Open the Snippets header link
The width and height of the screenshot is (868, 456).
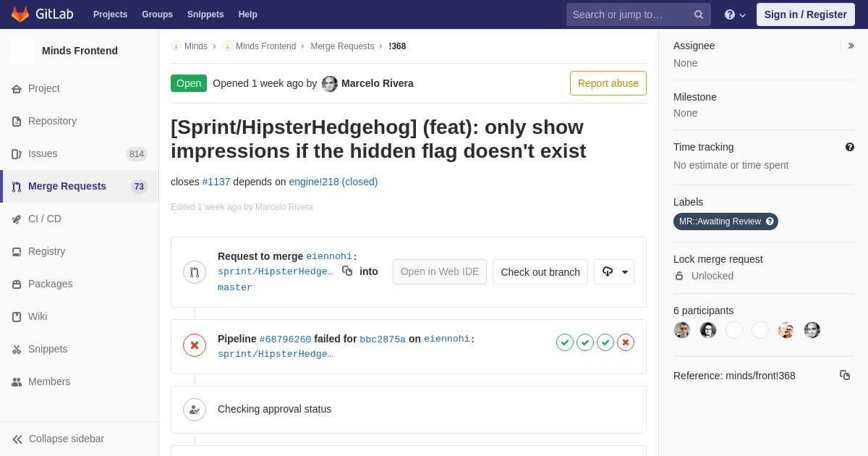[x=205, y=14]
